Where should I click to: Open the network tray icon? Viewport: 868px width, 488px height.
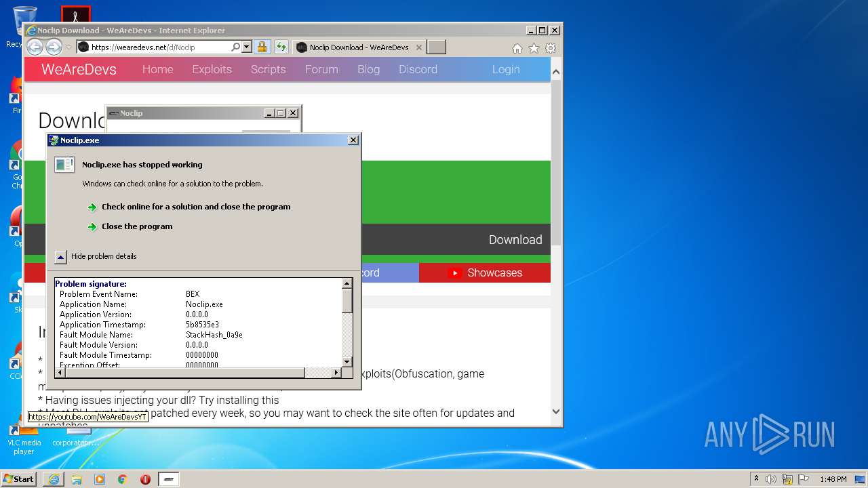(787, 479)
